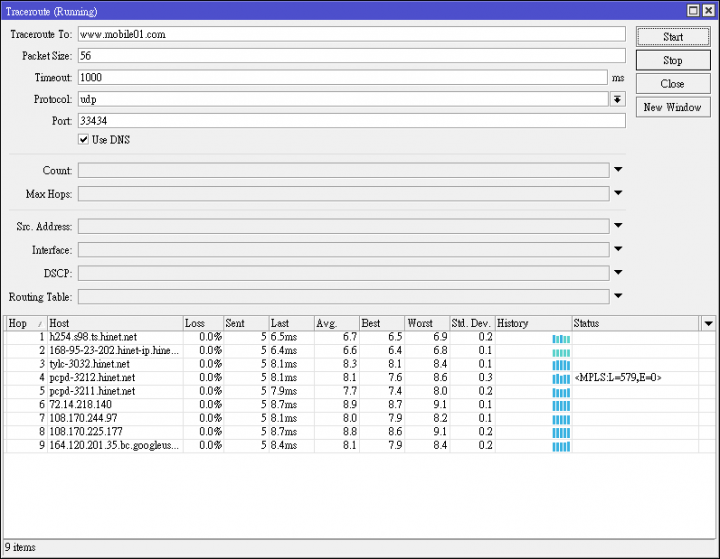Close the Traceroute window via X
The width and height of the screenshot is (720, 559).
(x=709, y=10)
